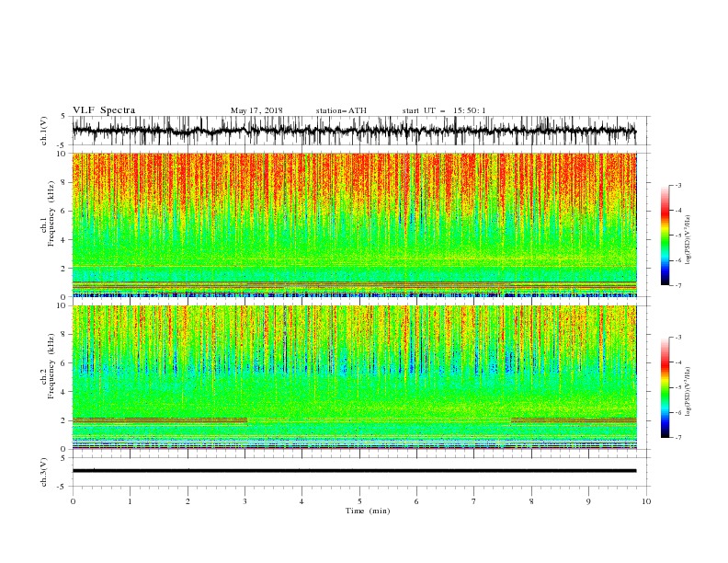Click the 'ch.1 Frequency (kHz)' axis label
Image resolution: width=728 pixels, height=563 pixels.
pyautogui.click(x=48, y=213)
